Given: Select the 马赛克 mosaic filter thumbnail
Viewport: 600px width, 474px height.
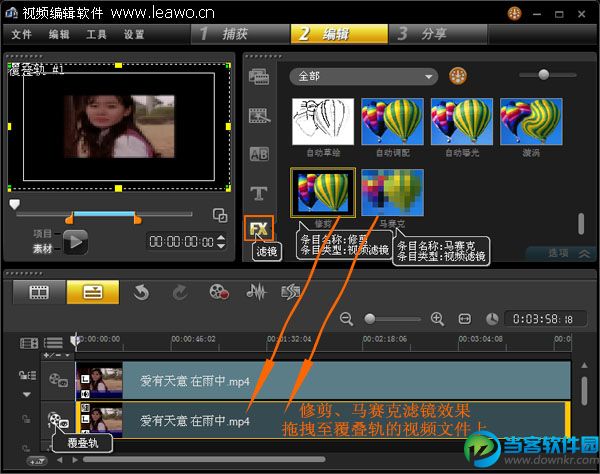Looking at the screenshot, I should pyautogui.click(x=392, y=192).
